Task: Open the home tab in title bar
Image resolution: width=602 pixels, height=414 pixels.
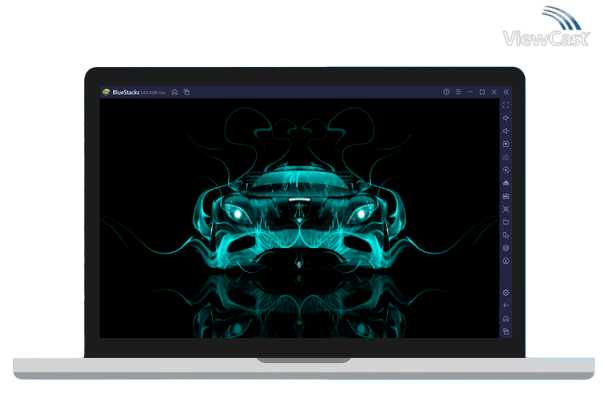Action: pyautogui.click(x=175, y=92)
